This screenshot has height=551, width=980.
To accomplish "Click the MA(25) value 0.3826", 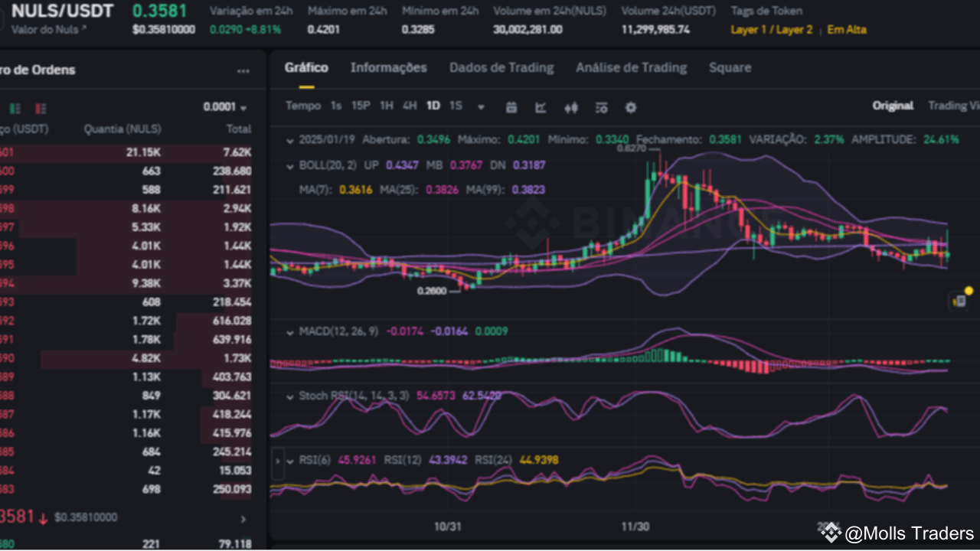I will tap(442, 190).
